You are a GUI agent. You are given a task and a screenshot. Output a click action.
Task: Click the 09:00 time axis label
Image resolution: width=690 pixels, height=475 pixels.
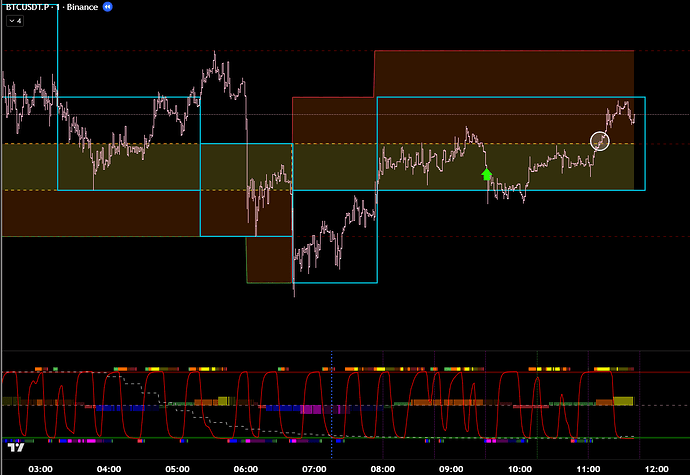click(451, 467)
